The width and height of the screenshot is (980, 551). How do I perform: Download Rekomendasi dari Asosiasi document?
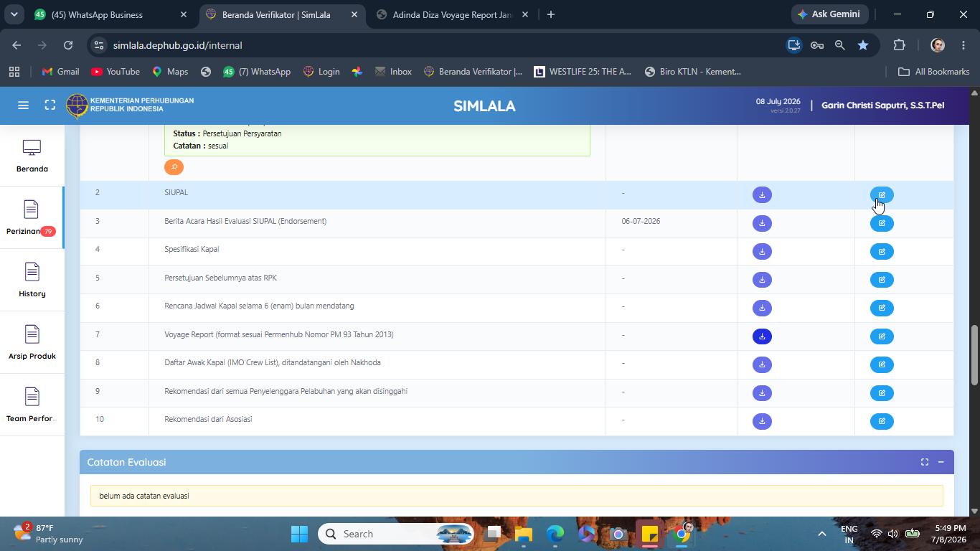coord(762,421)
